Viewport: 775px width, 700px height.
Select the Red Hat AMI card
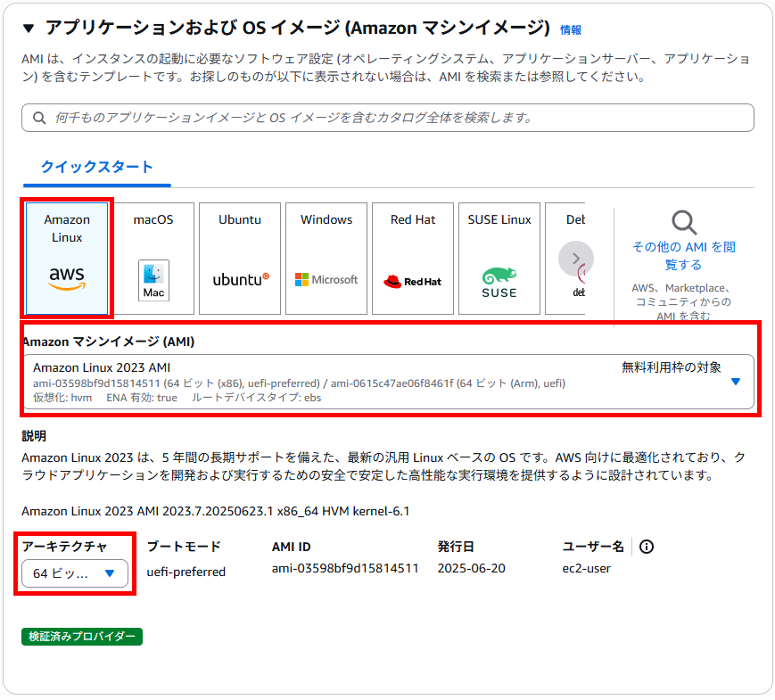coord(413,258)
